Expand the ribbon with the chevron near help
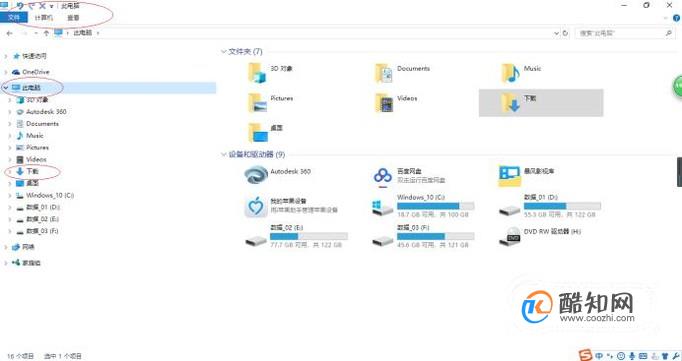 coord(666,18)
